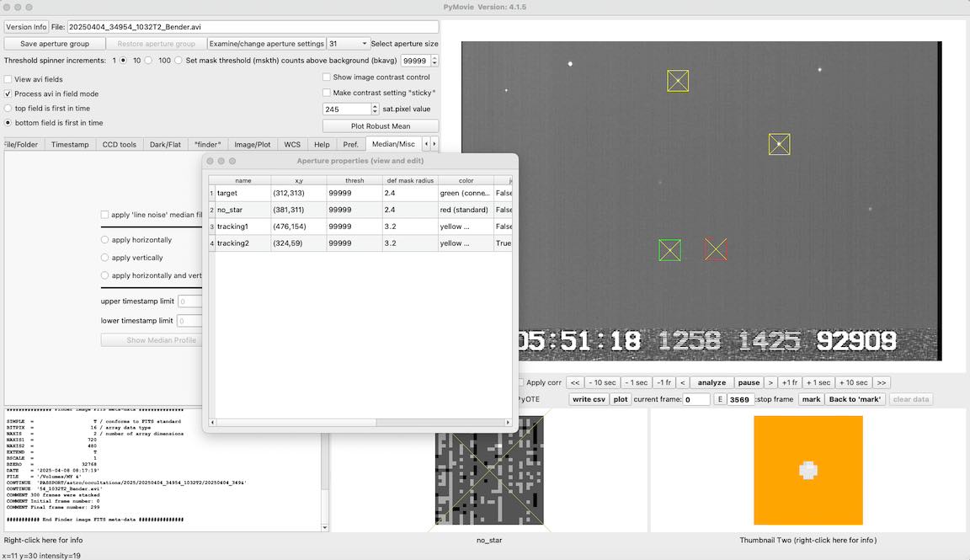Click the yellow tracking1 aperture on image
The height and width of the screenshot is (560, 970).
click(x=779, y=144)
